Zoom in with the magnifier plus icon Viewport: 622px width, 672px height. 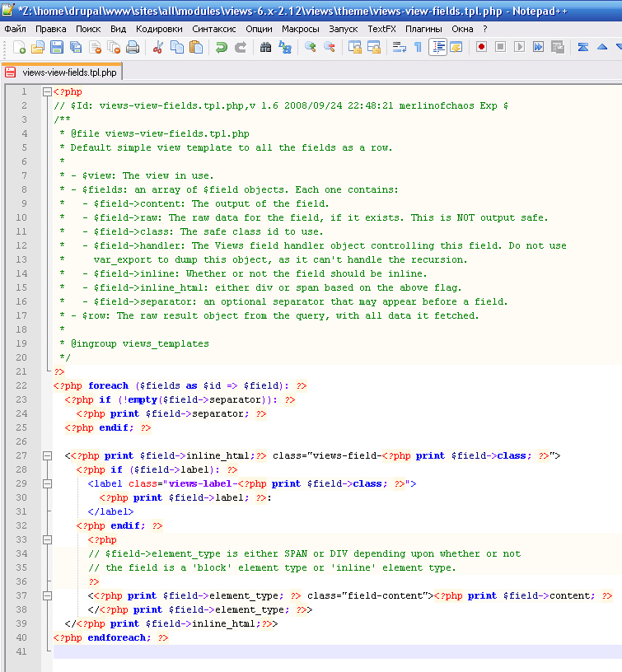[310, 47]
